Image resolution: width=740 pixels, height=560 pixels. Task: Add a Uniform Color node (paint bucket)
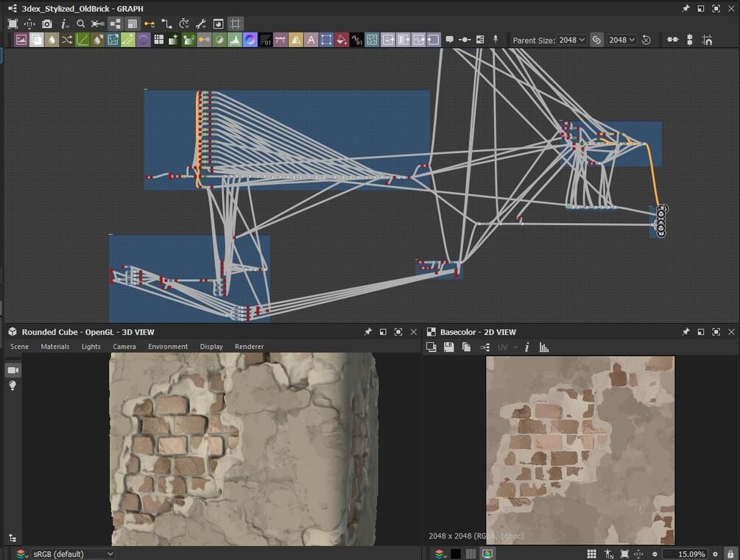point(341,40)
